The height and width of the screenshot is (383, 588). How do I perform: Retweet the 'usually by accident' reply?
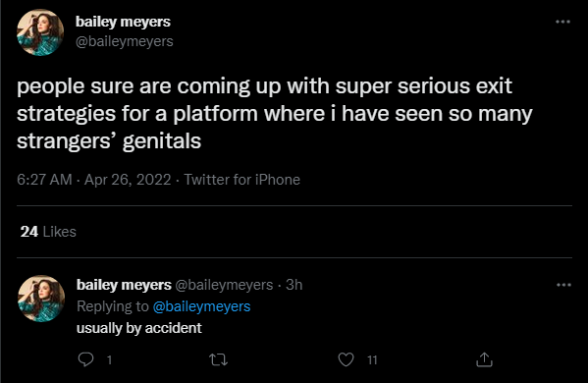218,359
